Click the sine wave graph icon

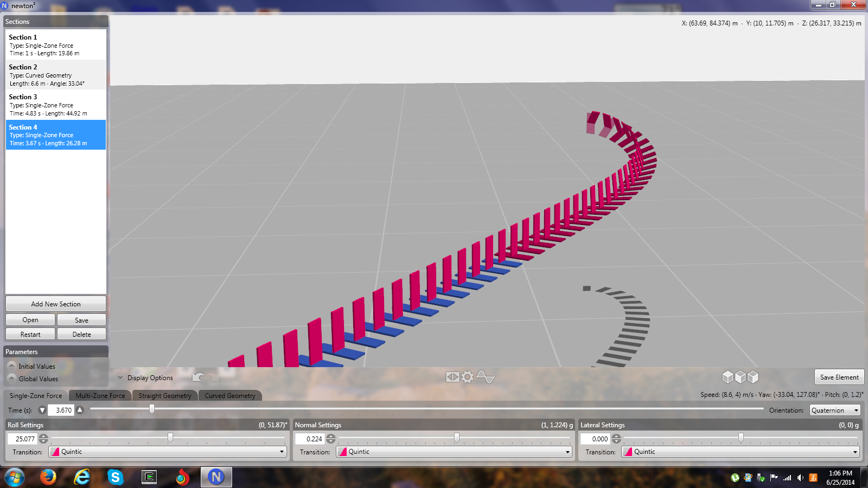click(x=485, y=377)
